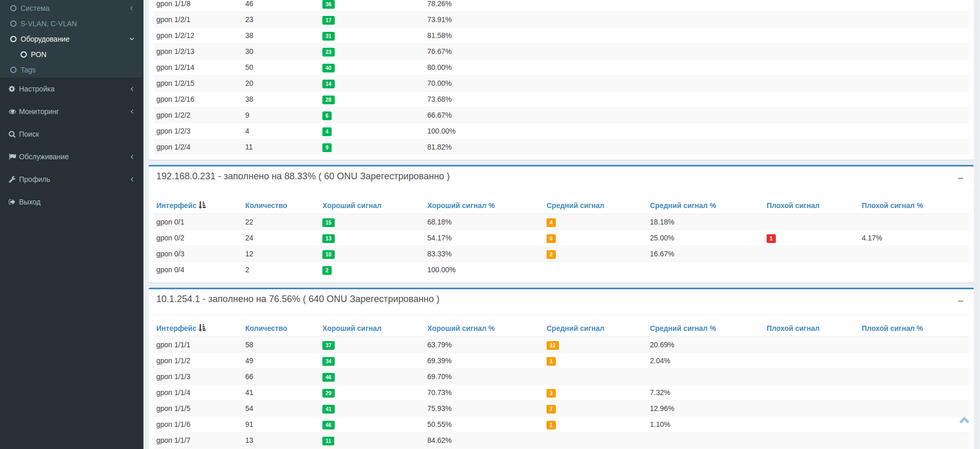Collapse the 192.168.0.231 panel
This screenshot has width=980, height=449.
(960, 178)
